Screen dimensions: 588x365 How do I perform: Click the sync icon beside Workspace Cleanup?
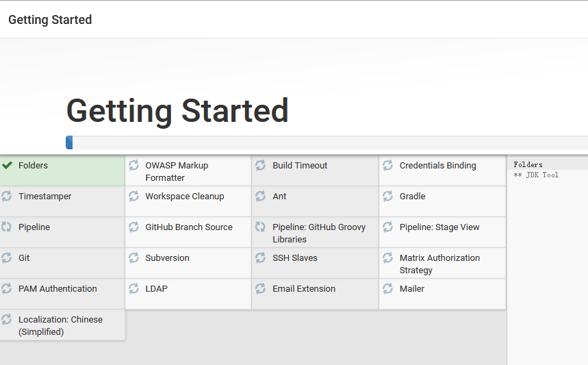tap(134, 196)
